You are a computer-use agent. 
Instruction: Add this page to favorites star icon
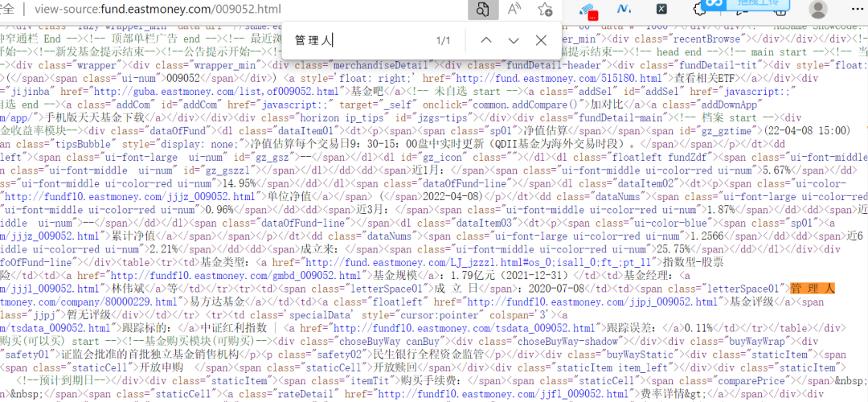(x=545, y=9)
